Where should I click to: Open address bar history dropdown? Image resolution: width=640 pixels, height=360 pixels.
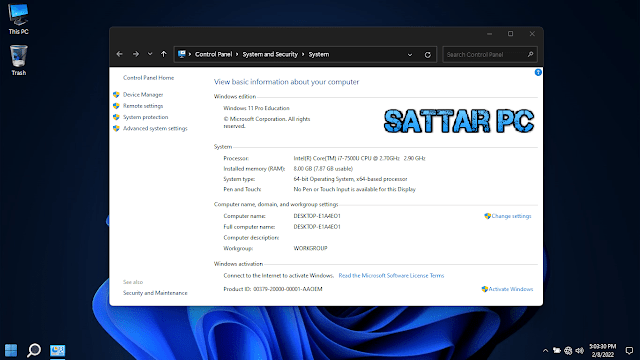click(410, 54)
